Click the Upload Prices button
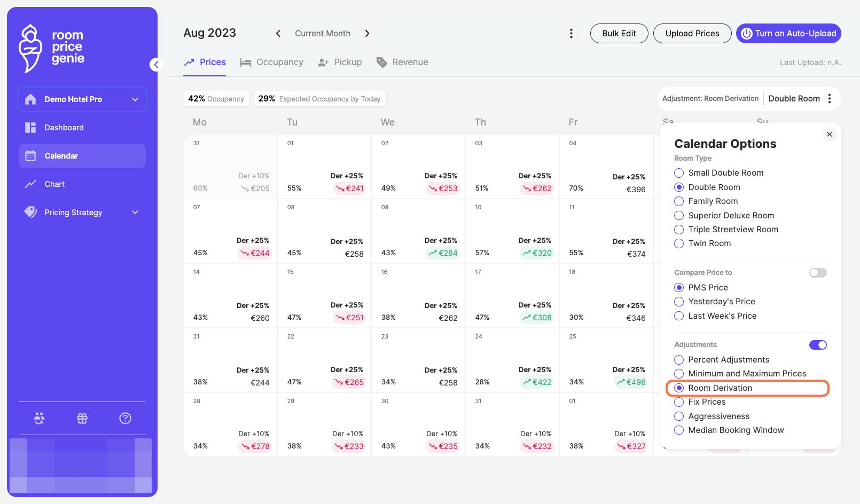The width and height of the screenshot is (860, 504). (692, 34)
